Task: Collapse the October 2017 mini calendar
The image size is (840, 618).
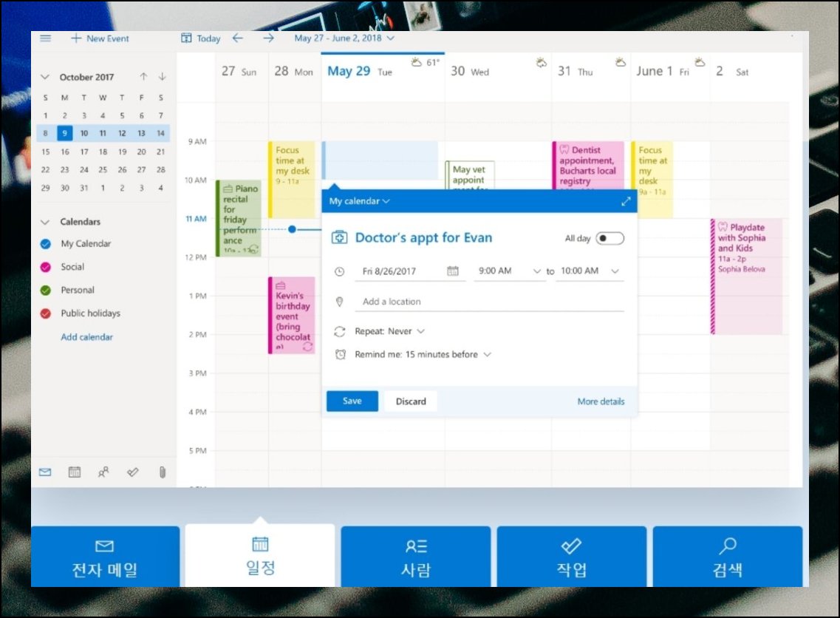Action: [45, 77]
